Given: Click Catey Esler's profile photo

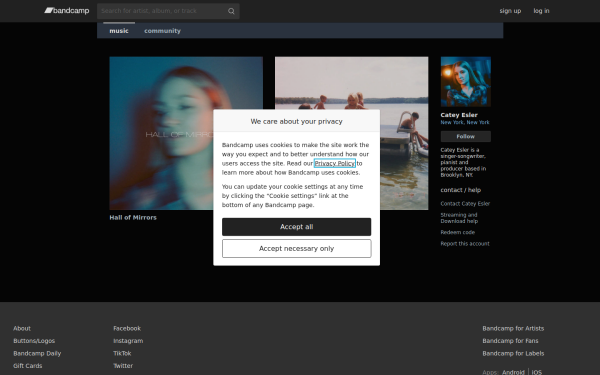Looking at the screenshot, I should tap(466, 82).
